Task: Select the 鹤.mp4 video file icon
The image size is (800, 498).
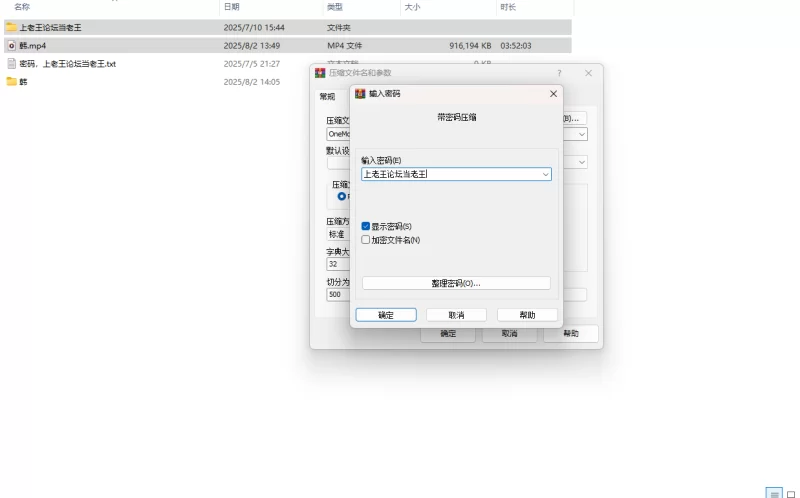Action: 11,45
